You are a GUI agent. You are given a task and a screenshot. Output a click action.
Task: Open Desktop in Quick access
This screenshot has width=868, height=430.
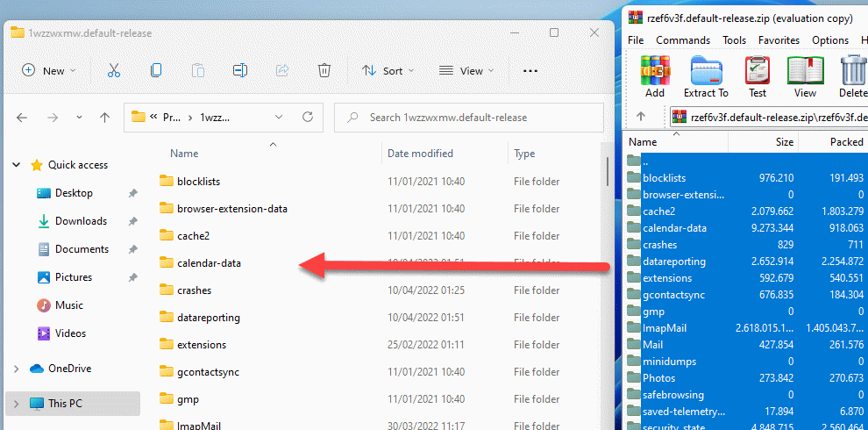tap(74, 193)
